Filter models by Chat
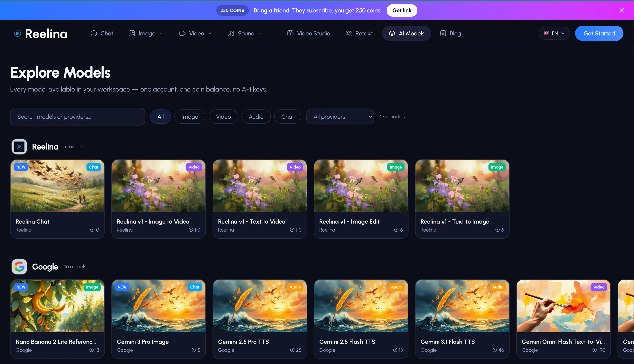Screen dimensions: 634x364 coord(287,117)
